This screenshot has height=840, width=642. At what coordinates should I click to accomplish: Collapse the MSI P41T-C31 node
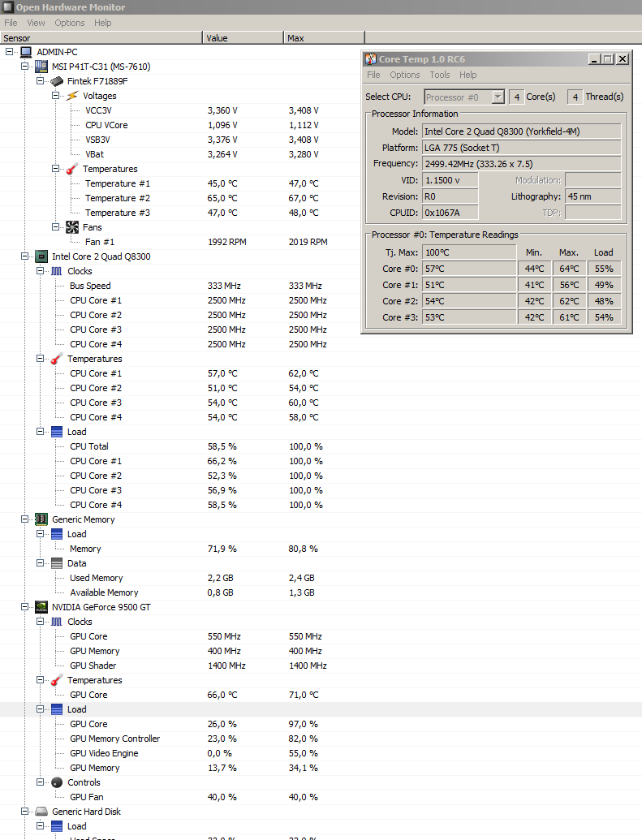(x=24, y=66)
